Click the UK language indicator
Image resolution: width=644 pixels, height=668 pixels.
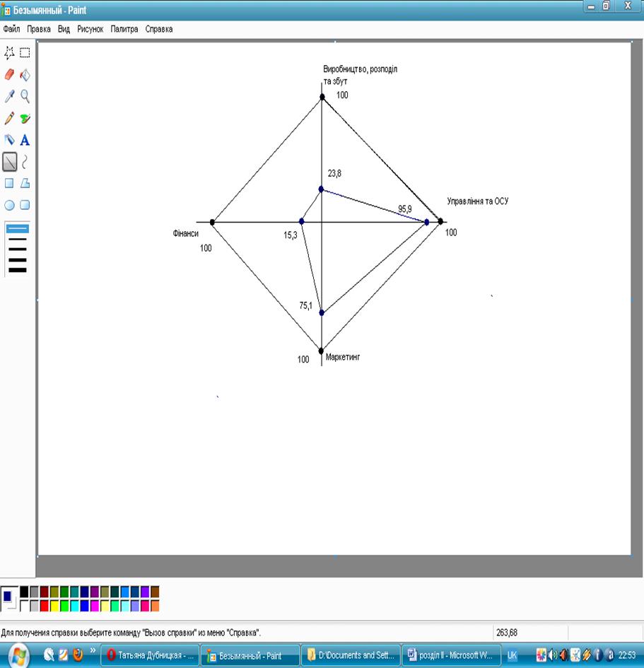(x=512, y=655)
